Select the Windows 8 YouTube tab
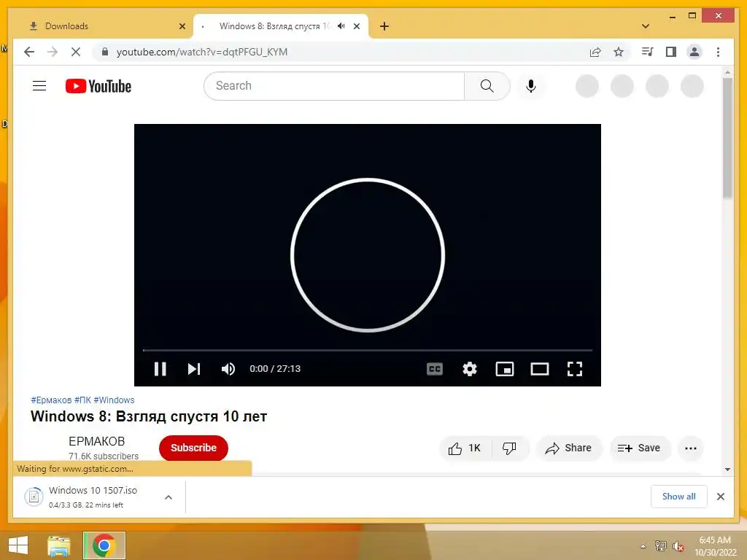The height and width of the screenshot is (560, 747). (274, 26)
